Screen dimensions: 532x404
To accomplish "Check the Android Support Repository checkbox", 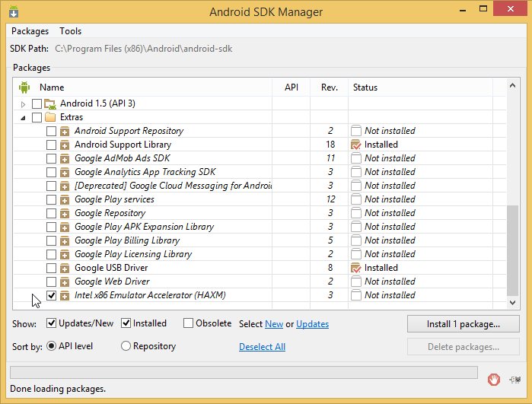I will (51, 131).
